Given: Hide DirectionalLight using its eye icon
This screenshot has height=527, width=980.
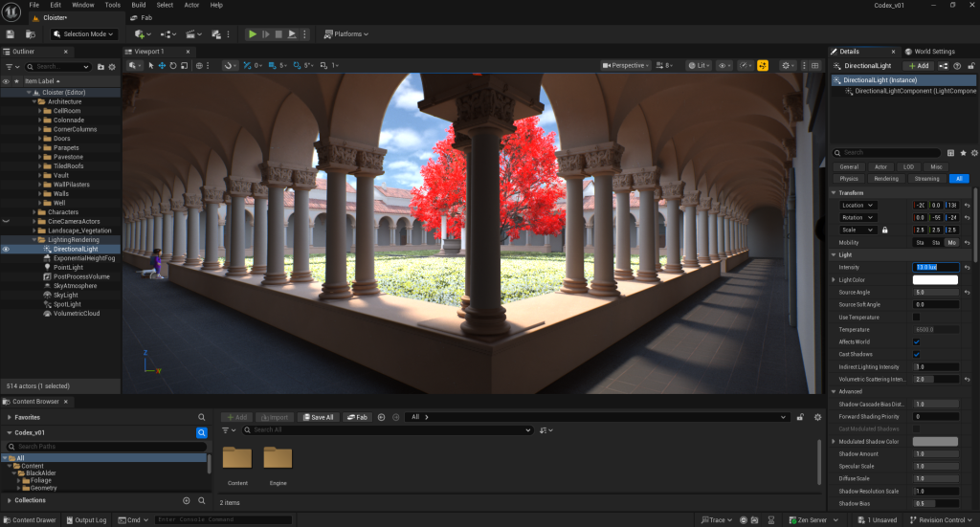Looking at the screenshot, I should [x=6, y=249].
